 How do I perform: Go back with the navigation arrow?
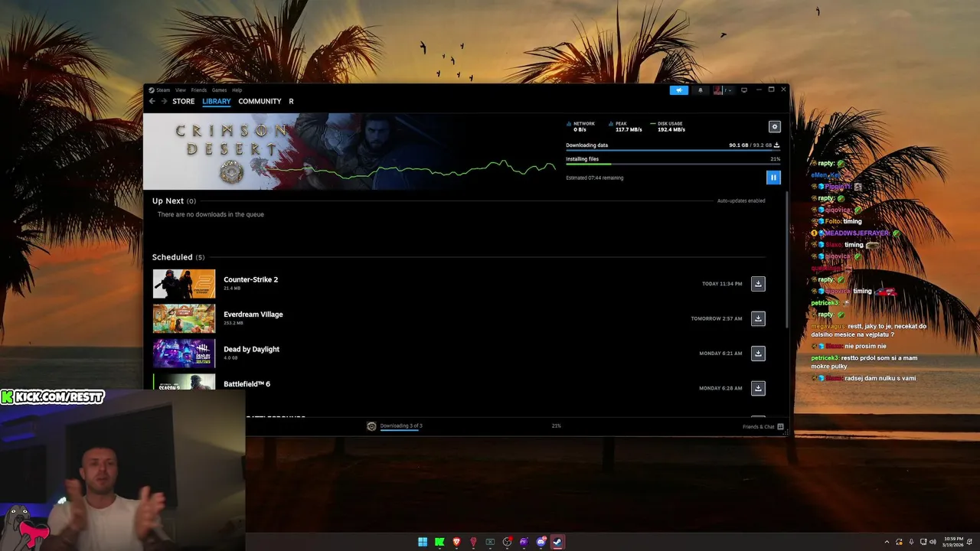coord(152,101)
